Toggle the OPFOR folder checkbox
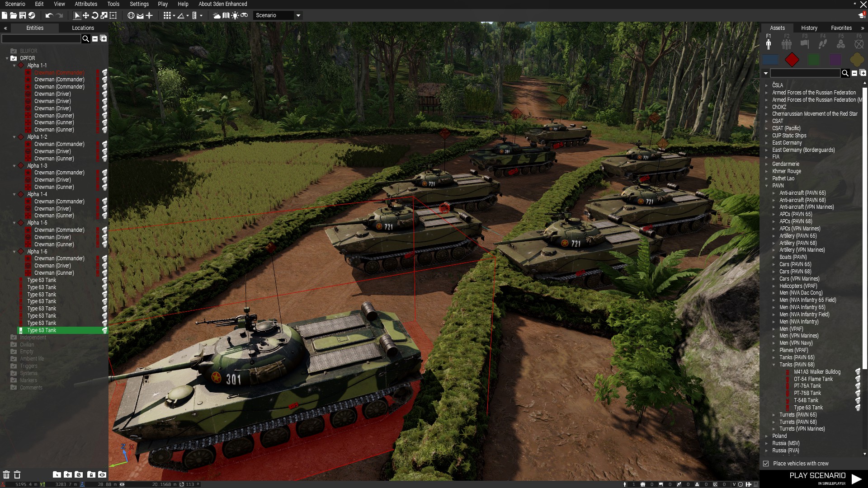Screen dimensions: 868x488 [14, 58]
